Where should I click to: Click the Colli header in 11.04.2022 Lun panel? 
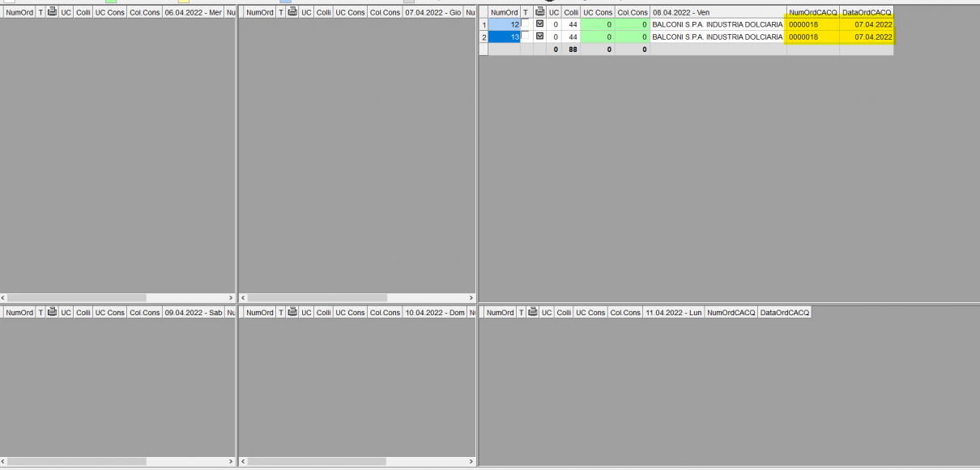click(564, 313)
